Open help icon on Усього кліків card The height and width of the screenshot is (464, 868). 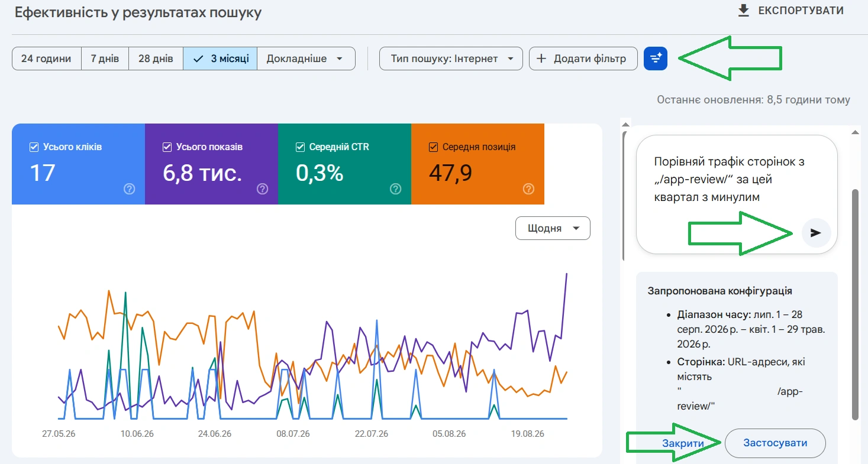(x=130, y=189)
